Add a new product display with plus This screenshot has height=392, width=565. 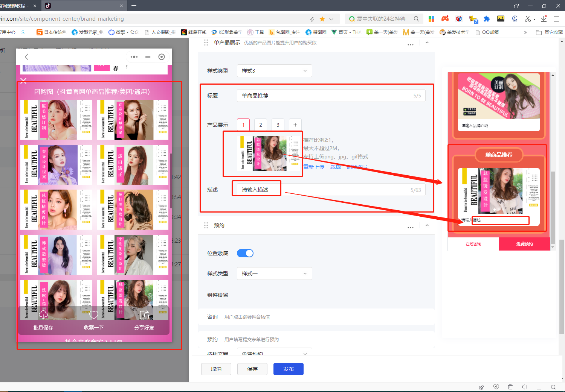(x=295, y=125)
